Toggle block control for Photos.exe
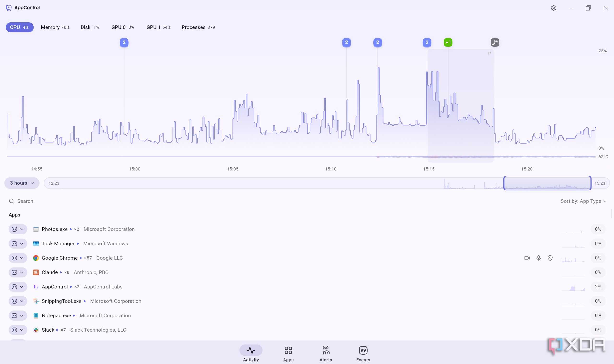The width and height of the screenshot is (614, 364). (14, 229)
